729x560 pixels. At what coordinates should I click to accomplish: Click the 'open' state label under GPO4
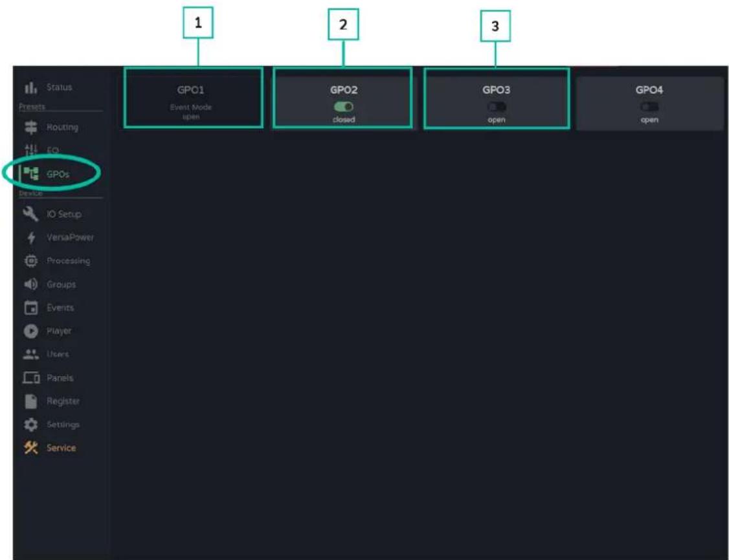(649, 120)
